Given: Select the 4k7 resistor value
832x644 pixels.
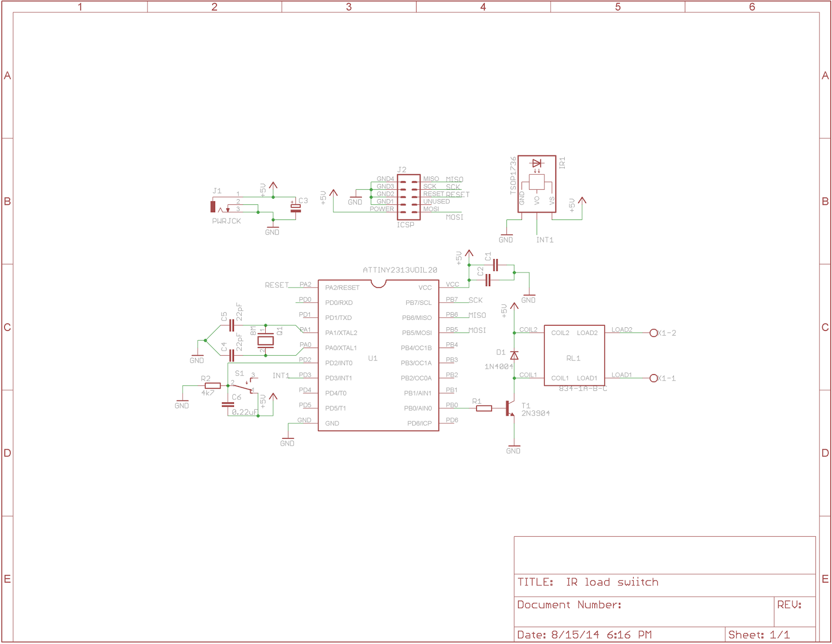Looking at the screenshot, I should point(208,393).
